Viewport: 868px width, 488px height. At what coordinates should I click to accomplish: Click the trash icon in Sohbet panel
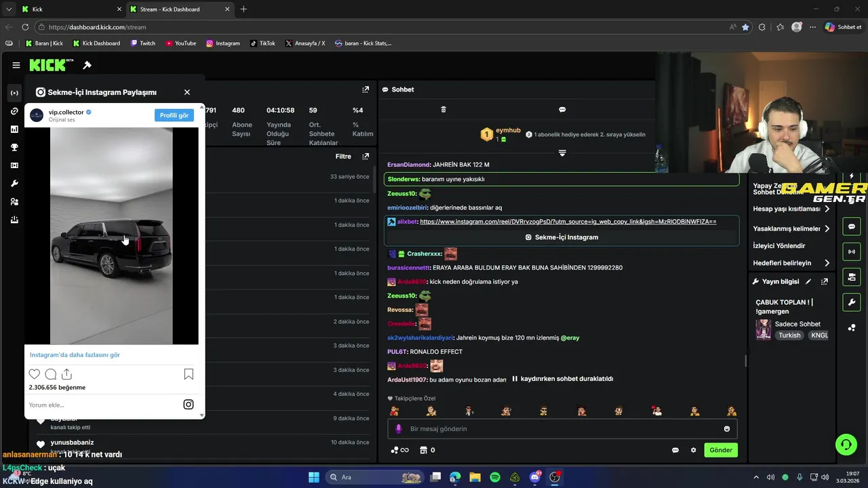(443, 109)
